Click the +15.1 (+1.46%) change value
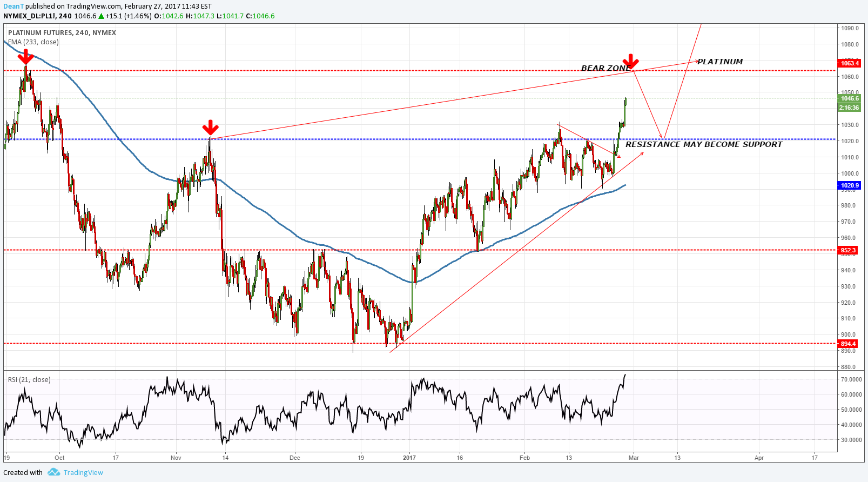Image resolution: width=868 pixels, height=482 pixels. (129, 16)
